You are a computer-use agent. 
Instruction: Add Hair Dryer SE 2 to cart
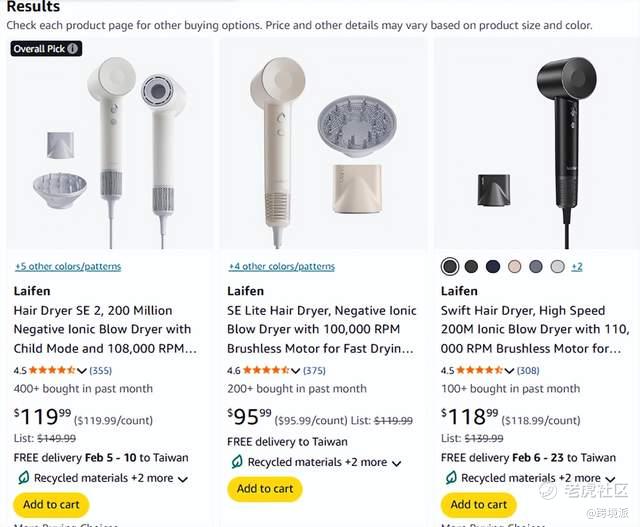pyautogui.click(x=51, y=505)
